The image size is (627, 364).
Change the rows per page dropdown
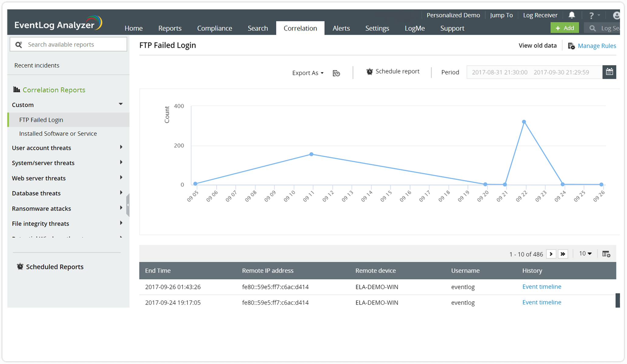click(x=585, y=253)
